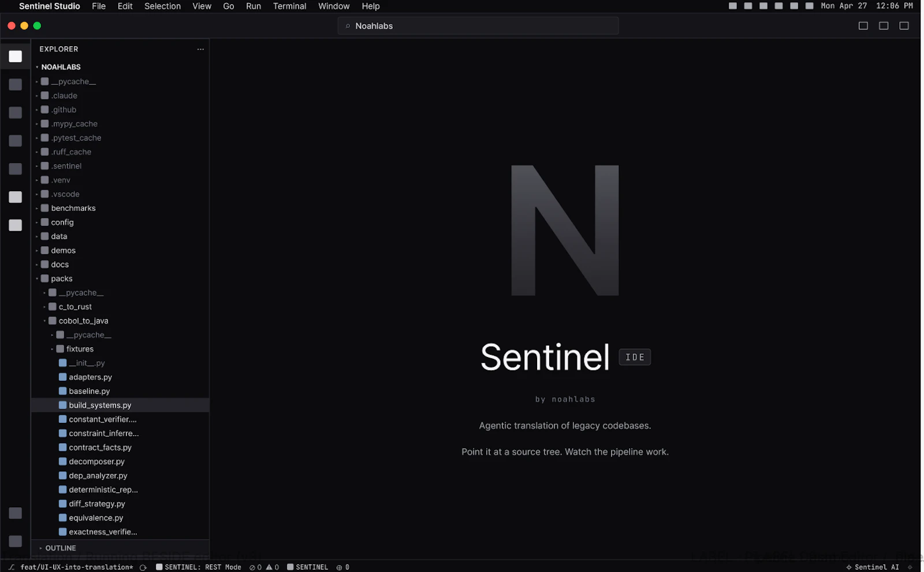The height and width of the screenshot is (572, 924).
Task: Click the file icon beside __init__.py
Action: [x=63, y=363]
